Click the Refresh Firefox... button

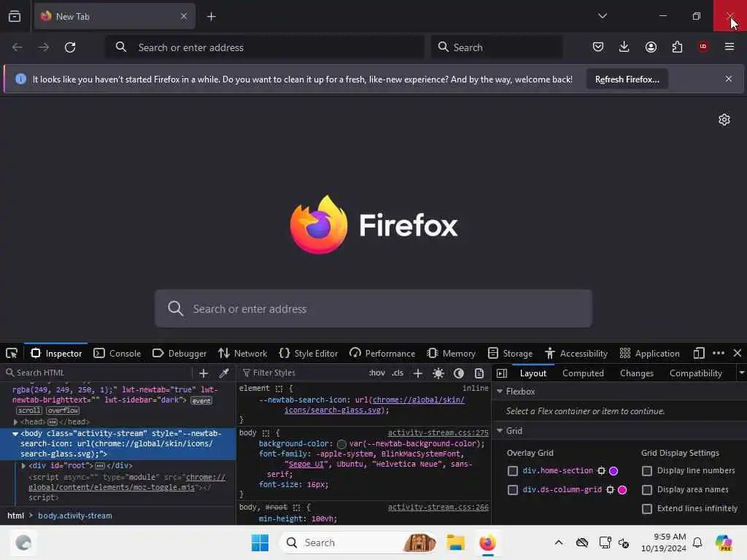[x=627, y=79]
